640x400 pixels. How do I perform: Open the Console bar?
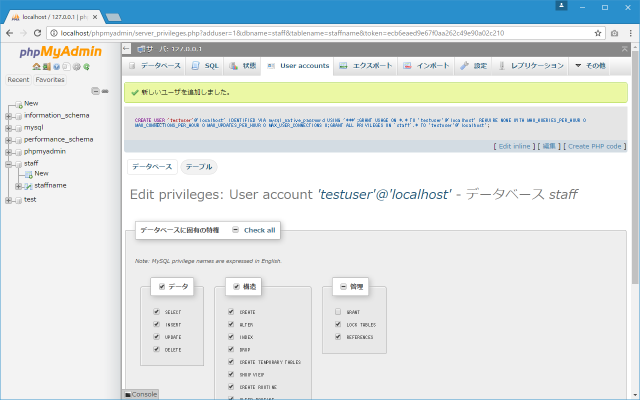(141, 394)
